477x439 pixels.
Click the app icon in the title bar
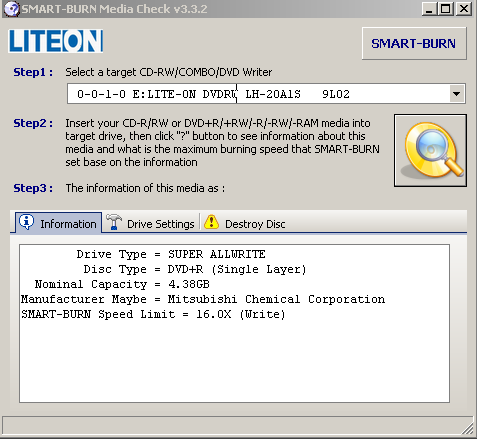point(11,9)
